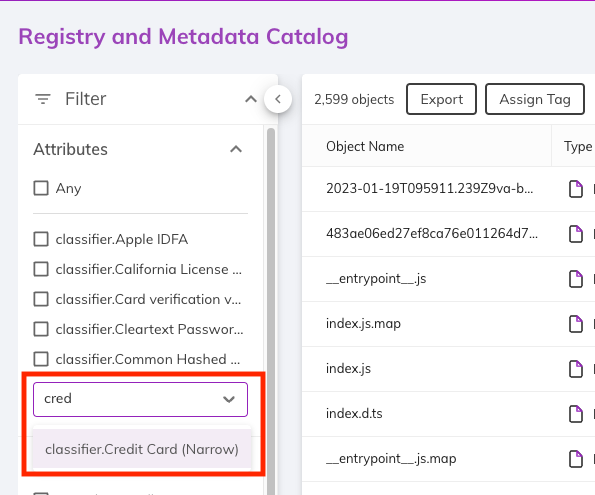Click file icon for index.js row

point(576,369)
